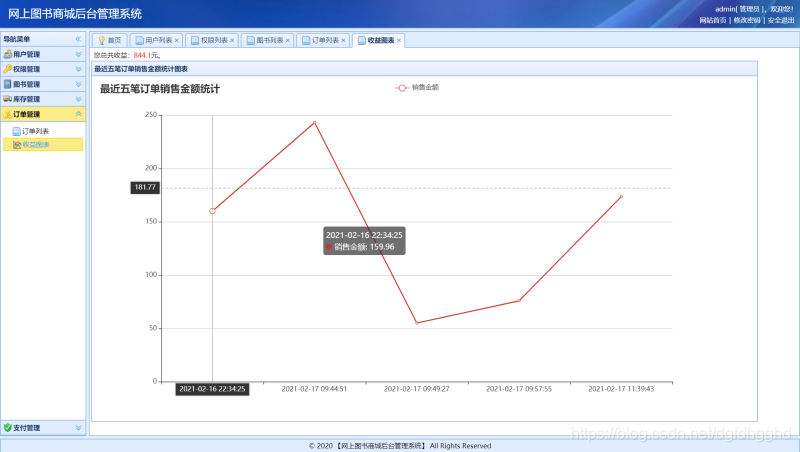Close the 订单列表 tab
Viewport: 800px width, 452px height.
point(343,40)
